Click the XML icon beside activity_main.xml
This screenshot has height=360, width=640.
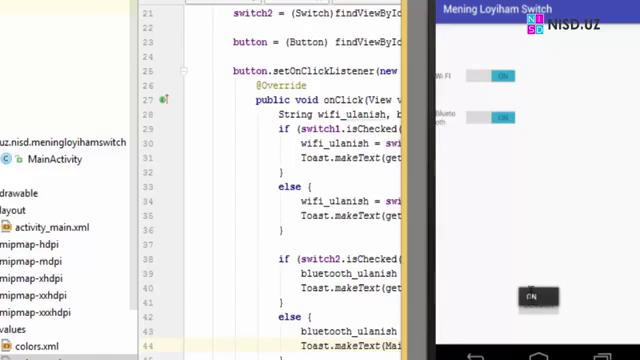tap(6, 227)
